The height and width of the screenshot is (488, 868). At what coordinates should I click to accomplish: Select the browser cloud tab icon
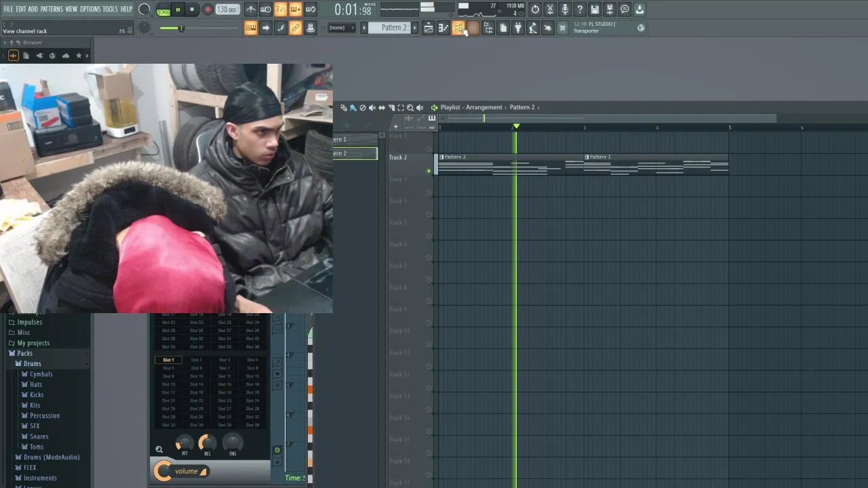pos(65,56)
